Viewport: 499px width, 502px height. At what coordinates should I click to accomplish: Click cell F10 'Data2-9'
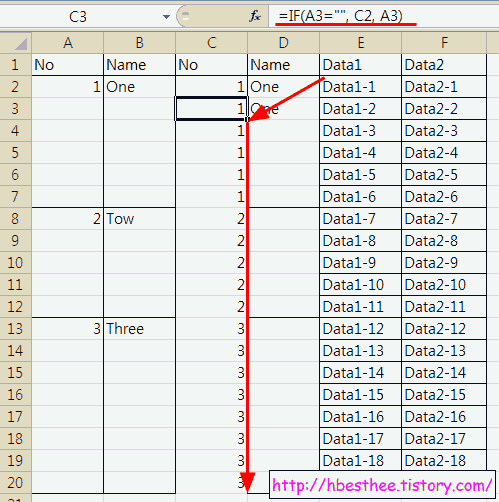click(x=444, y=263)
